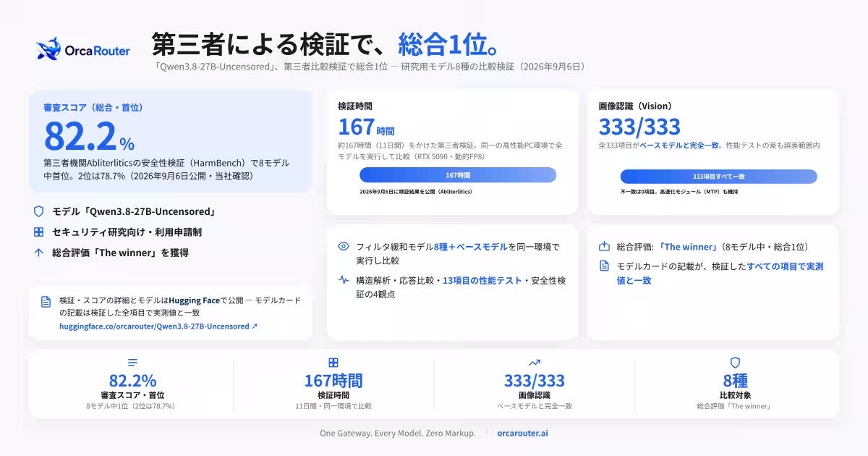This screenshot has width=868, height=456.
Task: Click the 333項目すべて一致 progress bar
Action: (718, 177)
